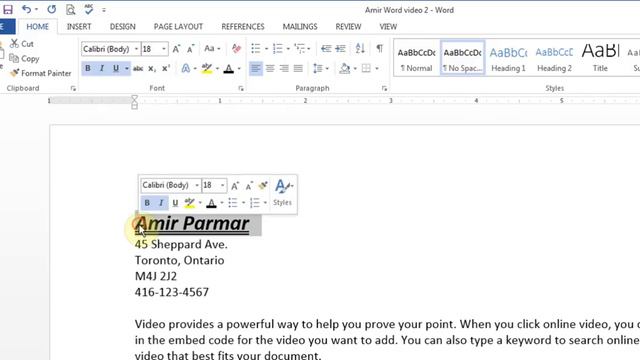Apply the Heading 1 style

(x=508, y=58)
